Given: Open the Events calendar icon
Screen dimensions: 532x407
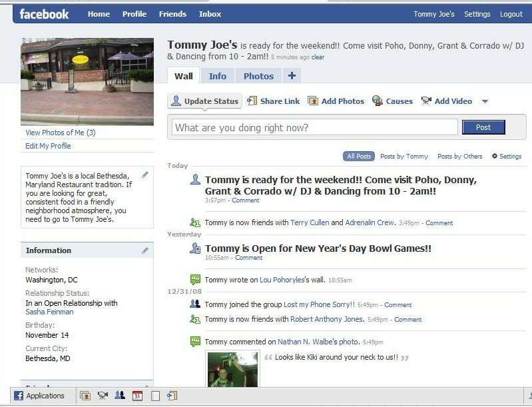Looking at the screenshot, I should pos(137,396).
